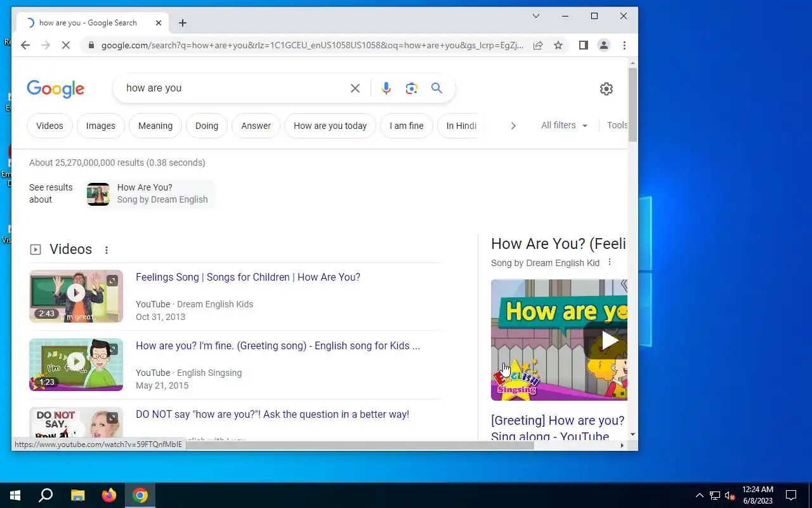Stop page loading with X button
This screenshot has width=812, height=508.
[66, 45]
